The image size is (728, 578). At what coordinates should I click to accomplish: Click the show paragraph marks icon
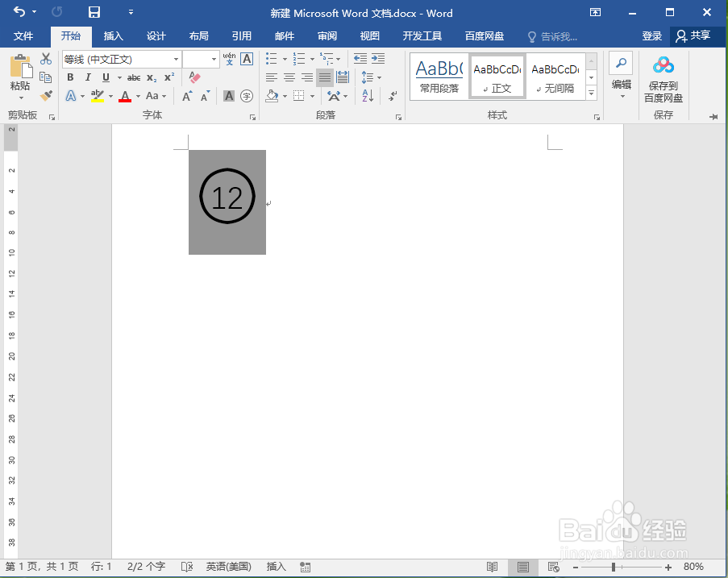393,96
